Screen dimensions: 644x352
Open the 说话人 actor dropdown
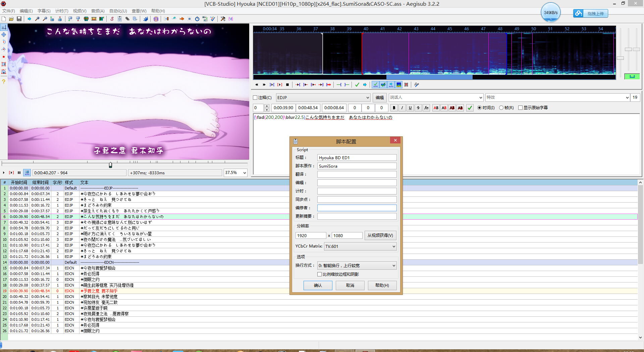[x=481, y=98]
